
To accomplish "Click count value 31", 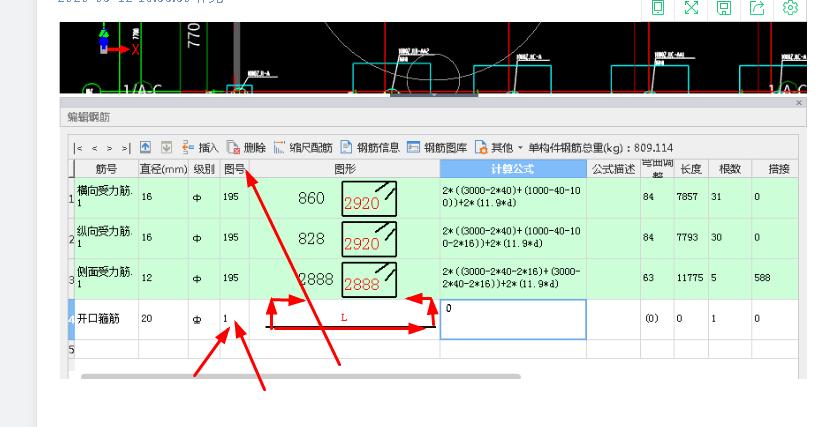I will 716,197.
